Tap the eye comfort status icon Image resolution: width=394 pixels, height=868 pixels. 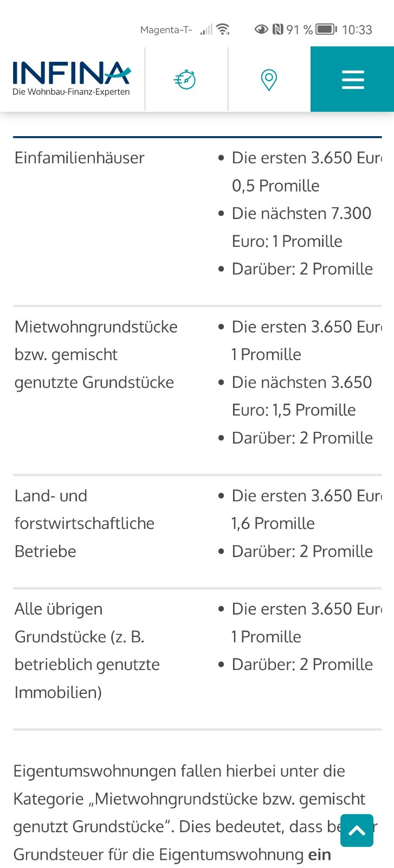pos(261,29)
